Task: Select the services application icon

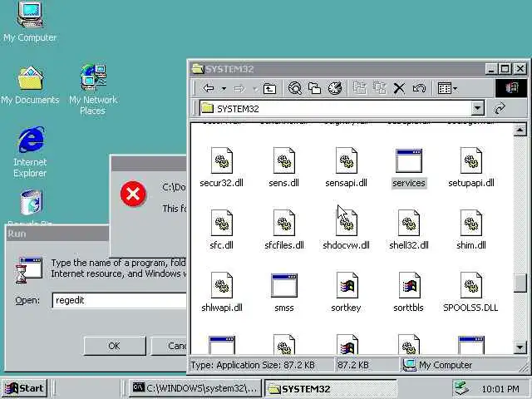Action: [409, 160]
